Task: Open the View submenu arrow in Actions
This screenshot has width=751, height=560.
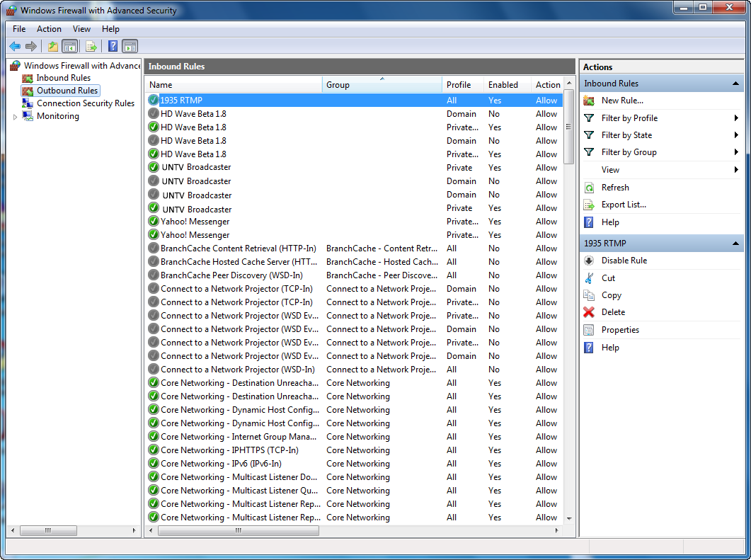Action: point(736,170)
